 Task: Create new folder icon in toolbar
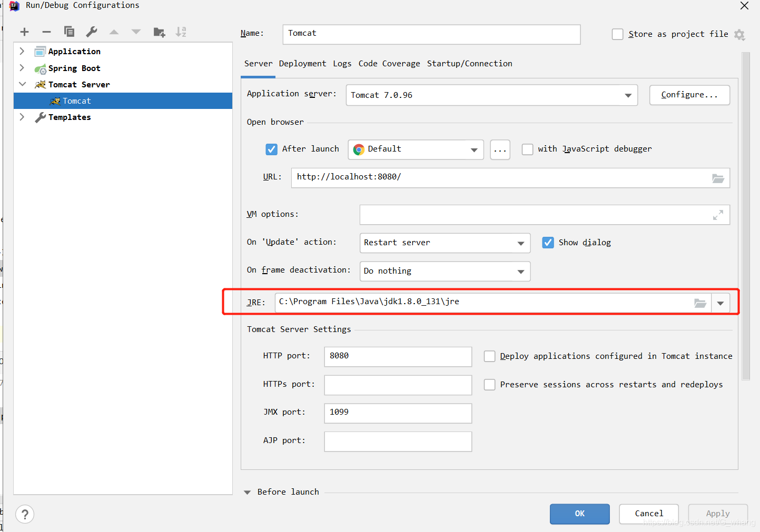pos(159,32)
